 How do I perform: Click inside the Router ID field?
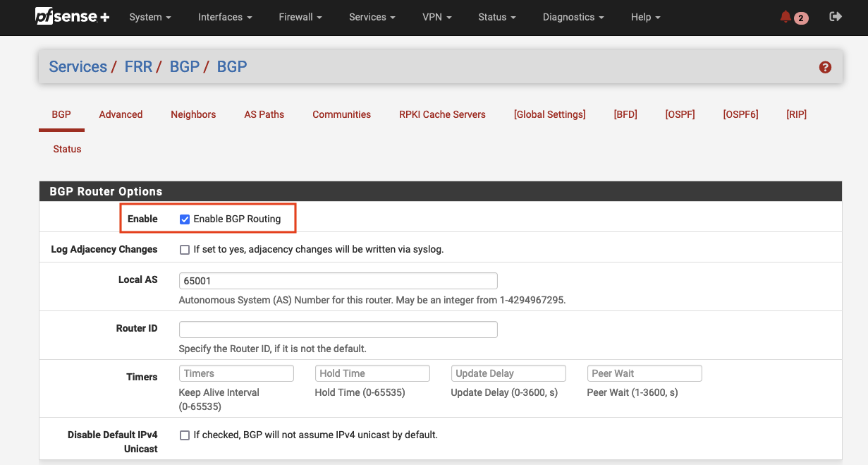click(338, 330)
